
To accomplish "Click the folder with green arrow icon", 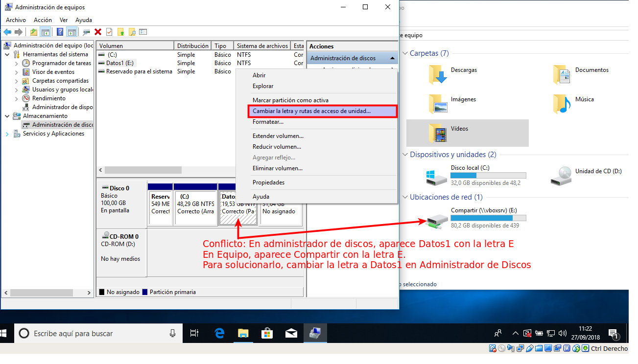I will [x=120, y=32].
